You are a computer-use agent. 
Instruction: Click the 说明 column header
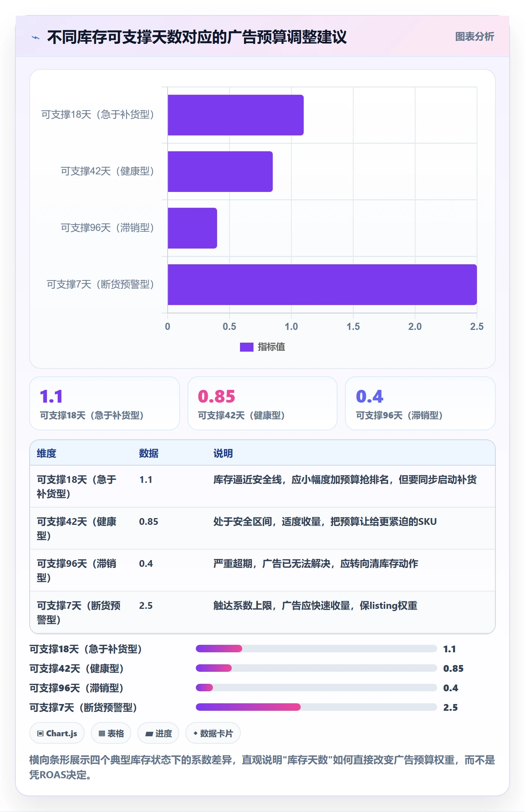tap(223, 453)
